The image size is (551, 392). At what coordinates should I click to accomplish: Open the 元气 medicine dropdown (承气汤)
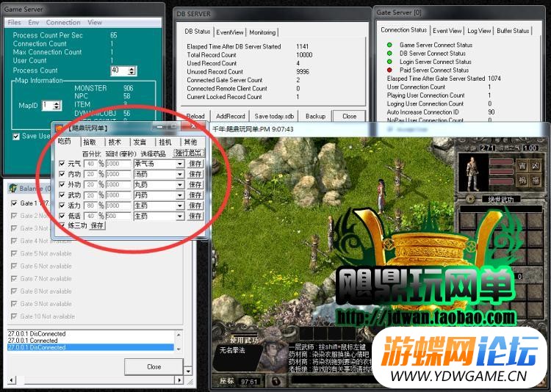(159, 164)
